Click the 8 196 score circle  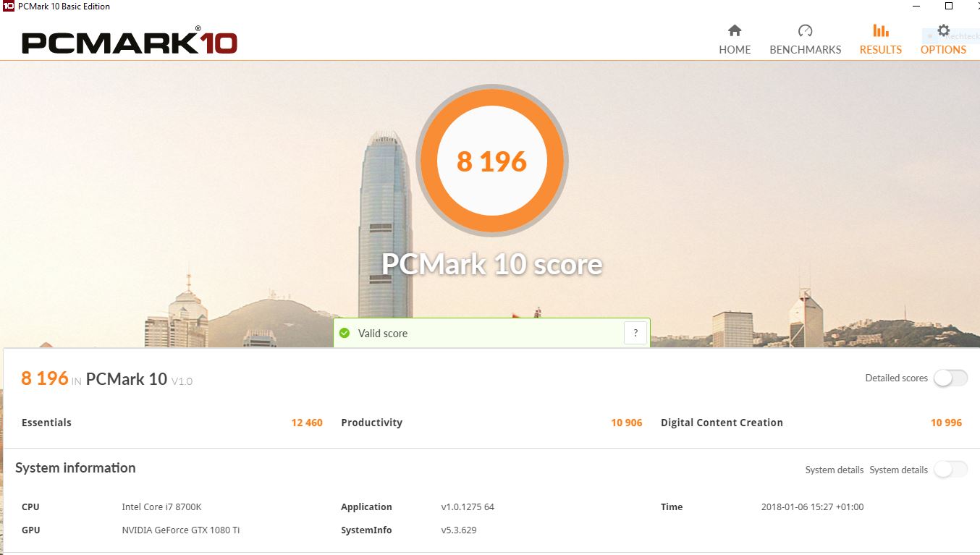click(492, 161)
